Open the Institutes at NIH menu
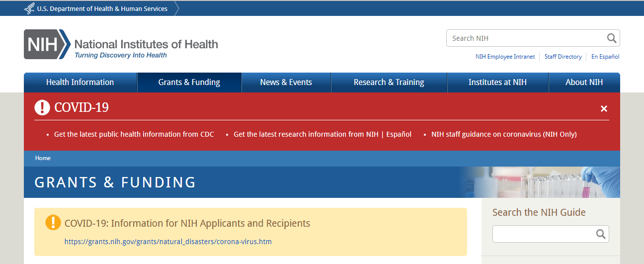644x264 pixels. [x=497, y=83]
